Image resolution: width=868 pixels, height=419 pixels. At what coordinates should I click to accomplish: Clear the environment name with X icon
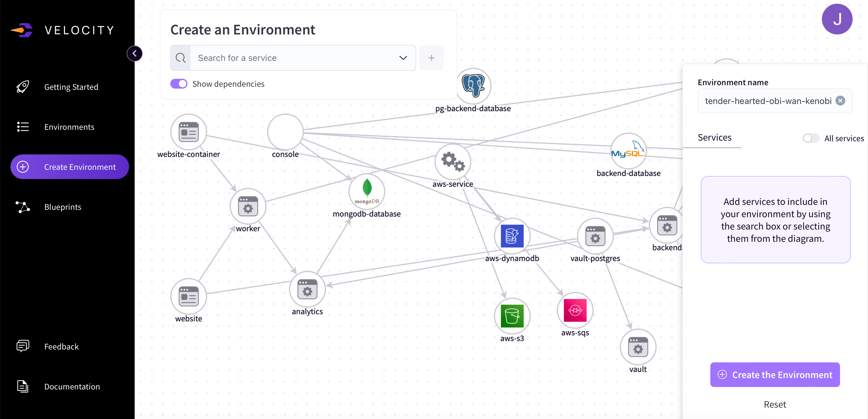[x=840, y=101]
